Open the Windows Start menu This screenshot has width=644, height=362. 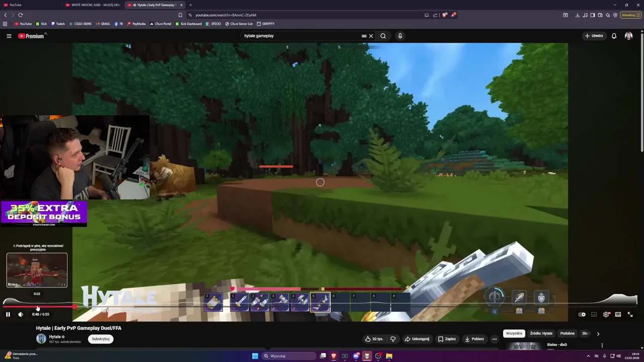[x=255, y=356]
